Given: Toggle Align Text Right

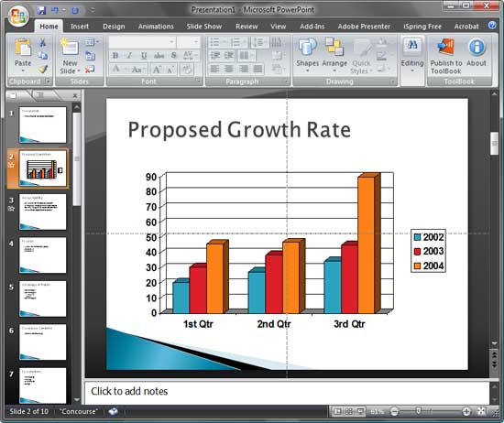Looking at the screenshot, I should (x=244, y=69).
